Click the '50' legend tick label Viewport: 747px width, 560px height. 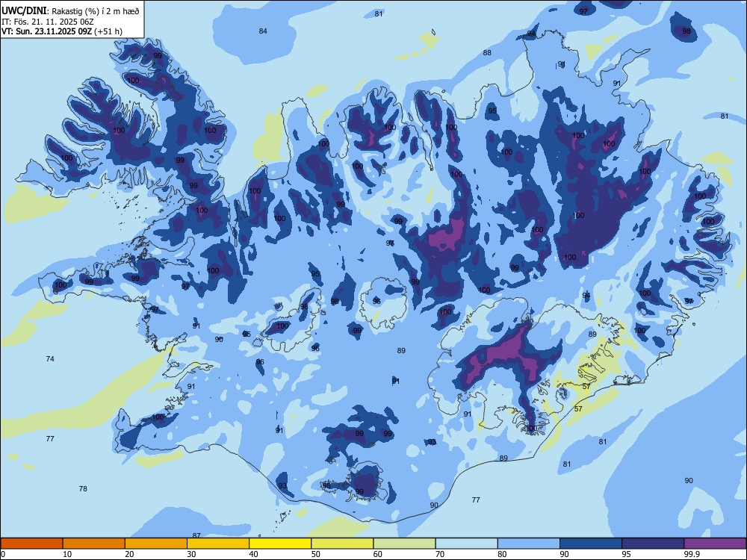click(316, 554)
